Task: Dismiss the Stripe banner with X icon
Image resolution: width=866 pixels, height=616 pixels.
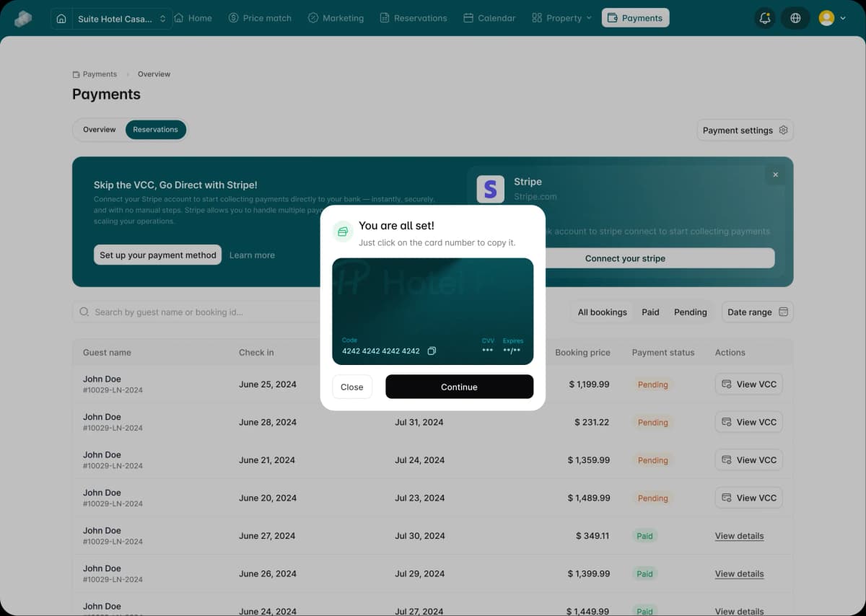Action: (775, 175)
